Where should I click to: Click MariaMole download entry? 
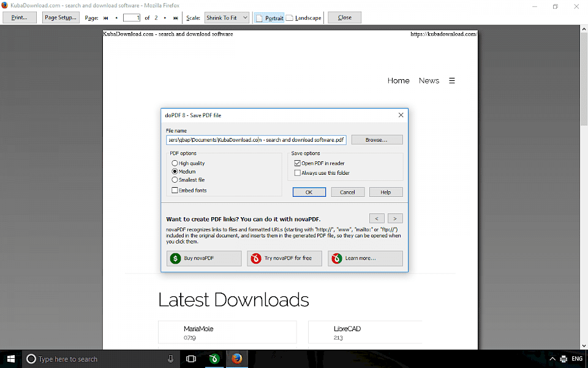[x=227, y=332]
